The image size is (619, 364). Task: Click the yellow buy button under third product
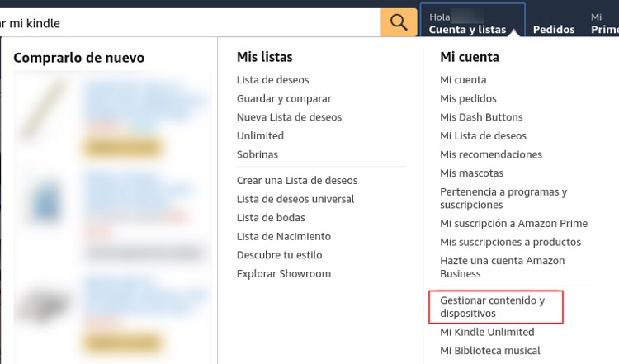123,343
